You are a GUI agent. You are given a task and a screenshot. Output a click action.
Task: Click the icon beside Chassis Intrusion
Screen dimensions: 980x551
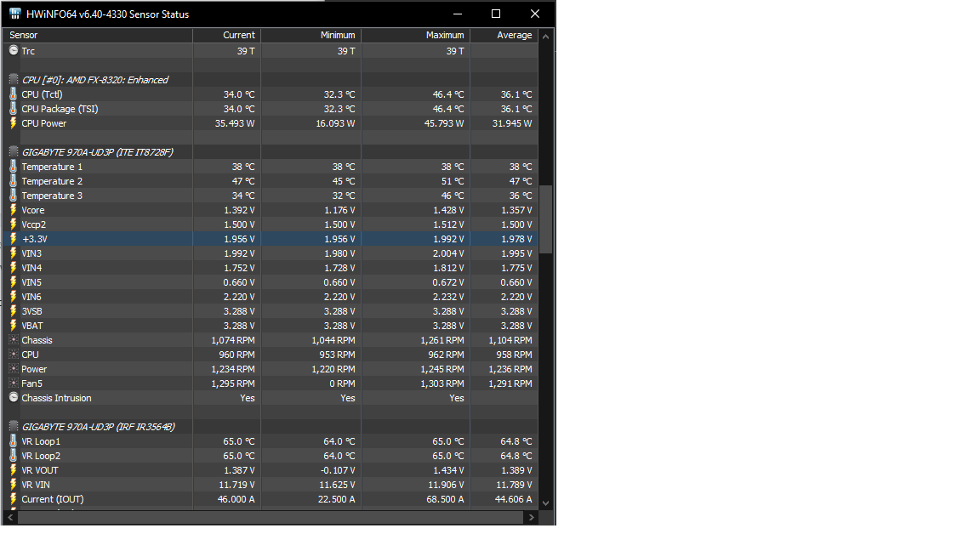pos(14,397)
